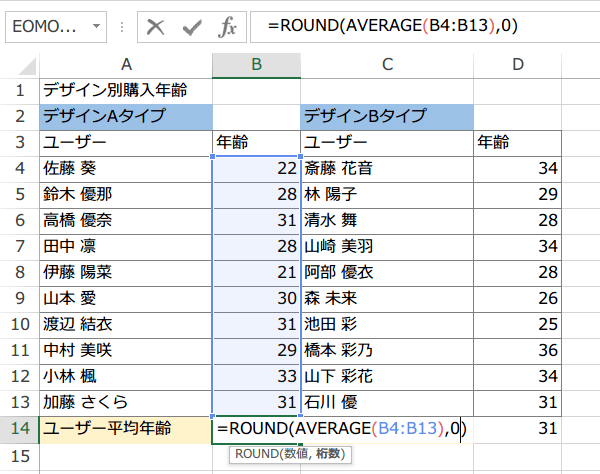Select the cell 伊藤 陽菜
The image size is (600, 474).
(x=126, y=273)
